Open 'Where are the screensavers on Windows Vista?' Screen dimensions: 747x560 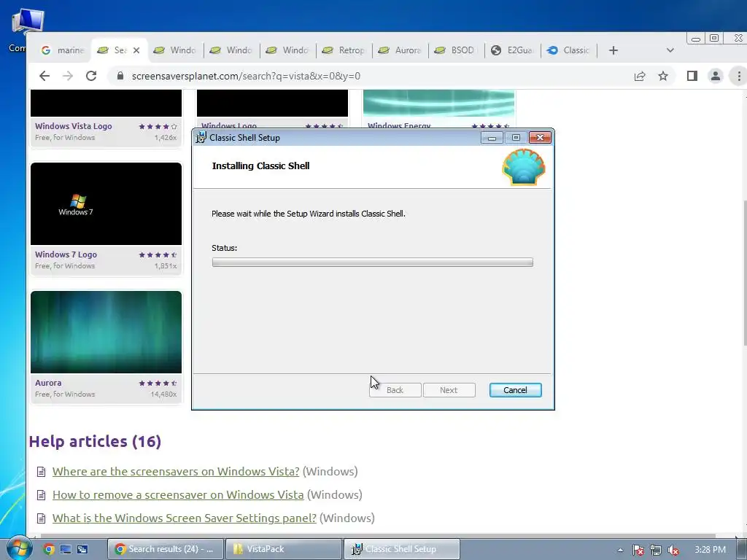tap(176, 472)
